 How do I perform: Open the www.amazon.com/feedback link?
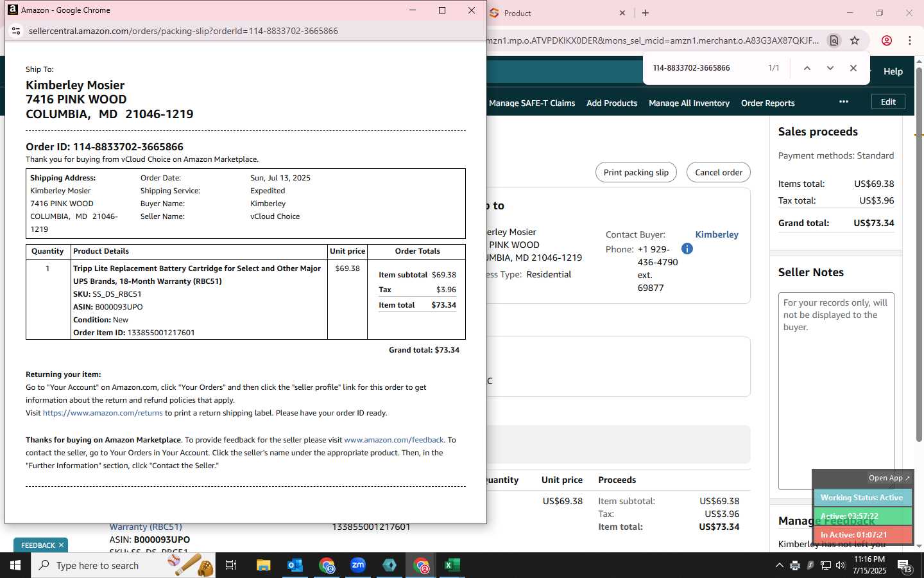tap(394, 440)
